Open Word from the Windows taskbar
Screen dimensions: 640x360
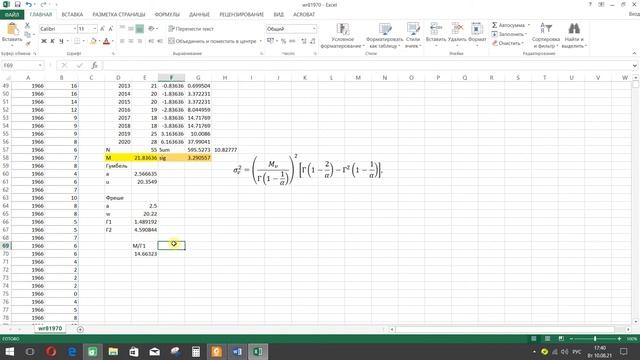pos(237,351)
